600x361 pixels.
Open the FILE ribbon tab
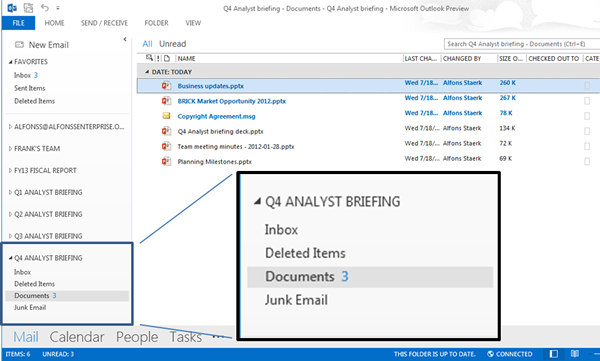pos(18,23)
